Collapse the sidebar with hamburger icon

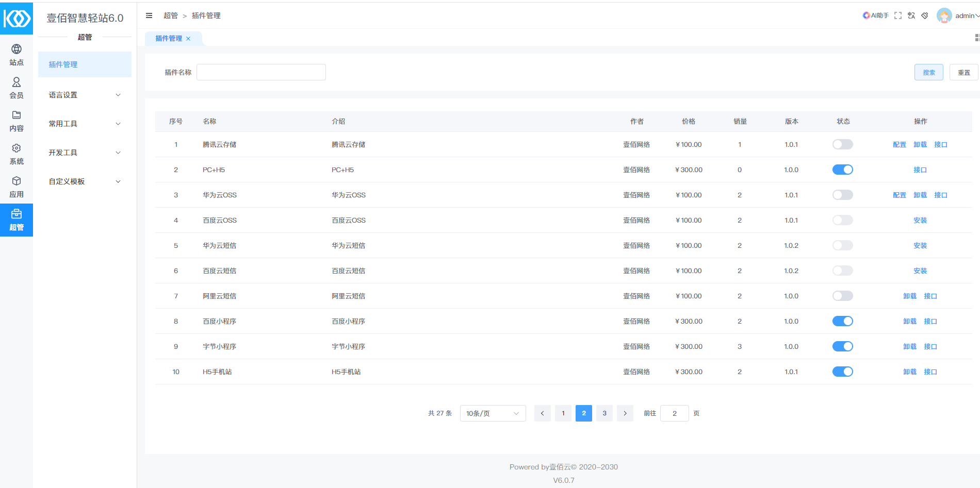click(149, 15)
